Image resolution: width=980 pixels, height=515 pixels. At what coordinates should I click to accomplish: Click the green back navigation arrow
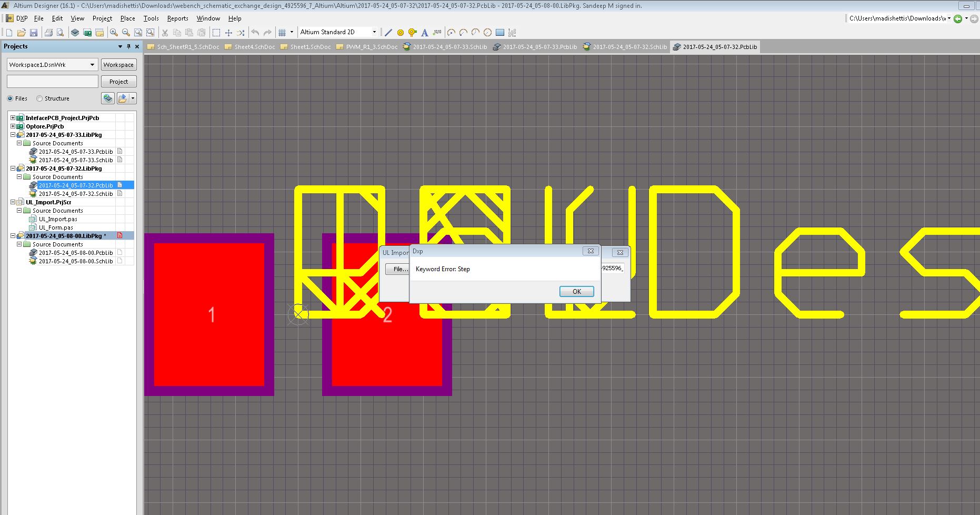coord(958,19)
